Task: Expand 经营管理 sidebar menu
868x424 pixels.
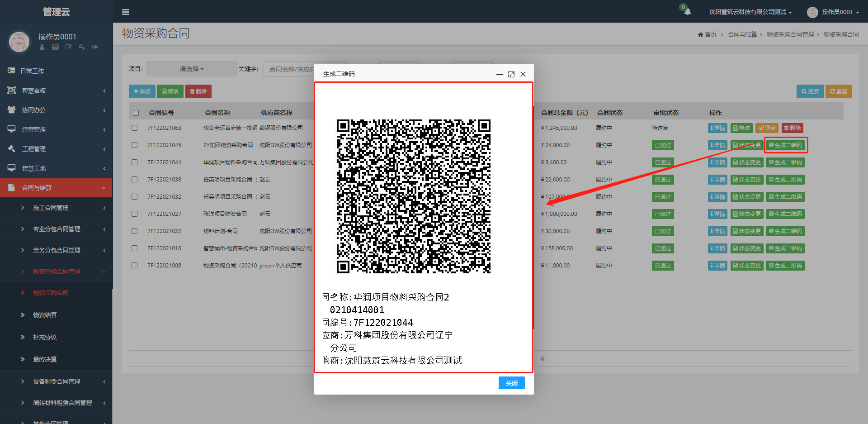Action: pos(56,129)
